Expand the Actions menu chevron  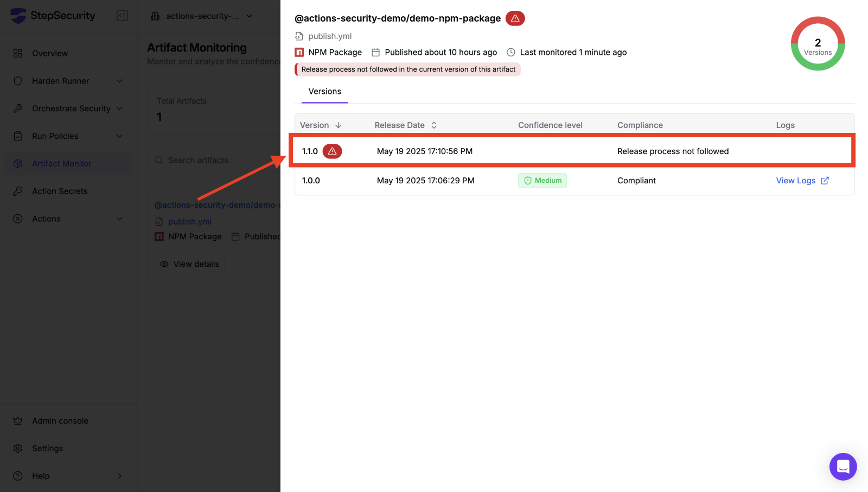[120, 219]
